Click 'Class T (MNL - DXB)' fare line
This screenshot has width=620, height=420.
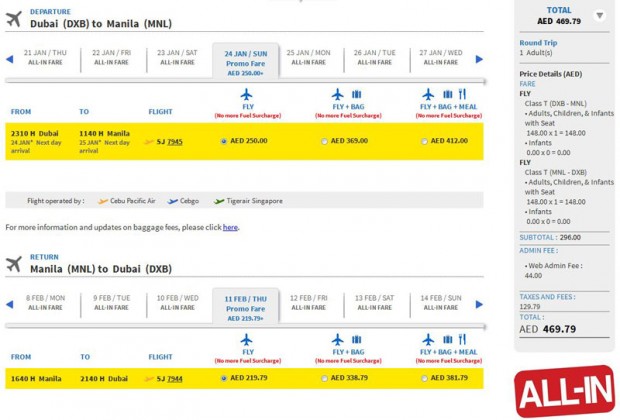556,172
